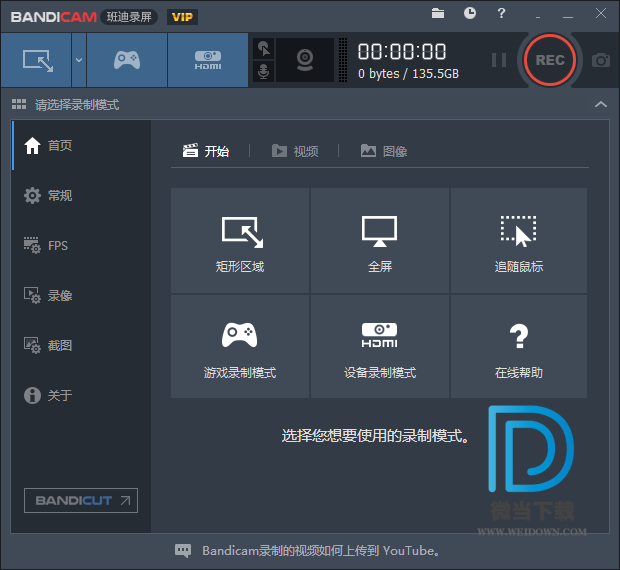Click the BANDICAM logo
This screenshot has height=570, width=620.
coord(54,17)
